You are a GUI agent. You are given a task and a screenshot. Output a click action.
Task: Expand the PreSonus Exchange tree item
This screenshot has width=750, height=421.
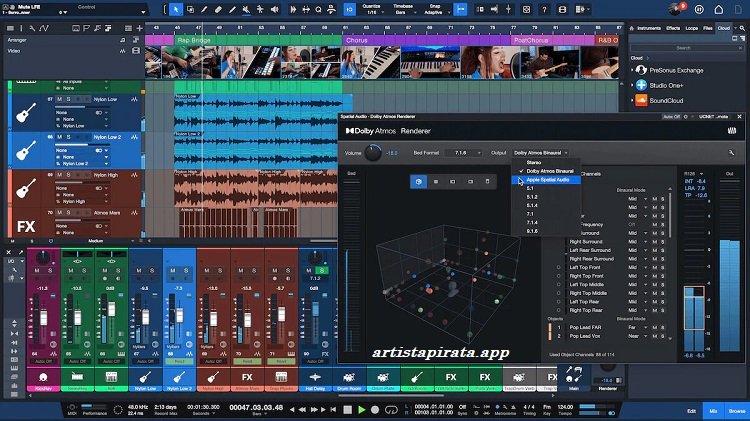pos(632,70)
